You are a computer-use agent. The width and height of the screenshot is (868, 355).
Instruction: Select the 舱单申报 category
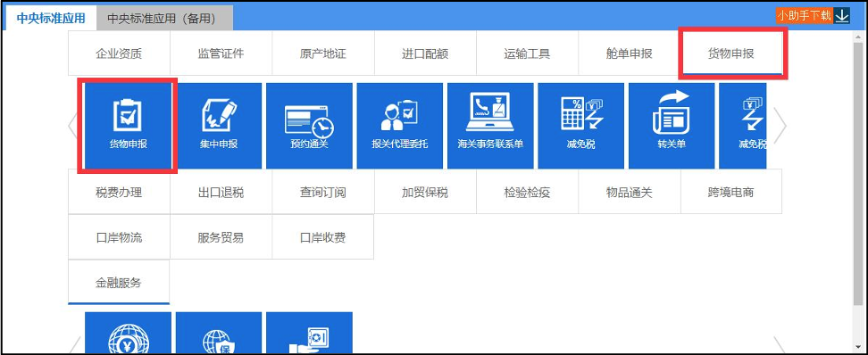pyautogui.click(x=629, y=54)
